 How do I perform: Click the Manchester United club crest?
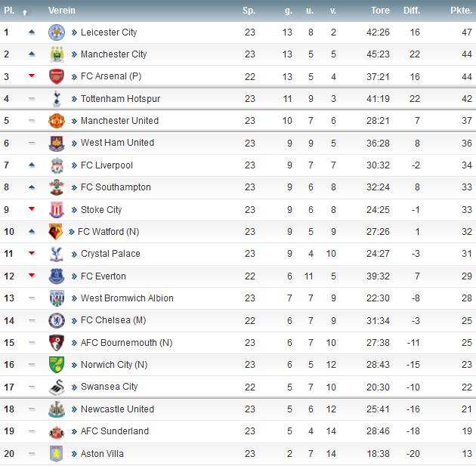(57, 121)
